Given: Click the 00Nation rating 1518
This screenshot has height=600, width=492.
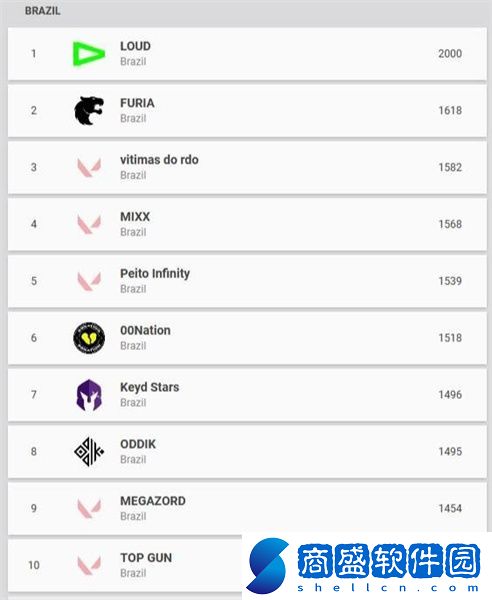Looking at the screenshot, I should (450, 338).
